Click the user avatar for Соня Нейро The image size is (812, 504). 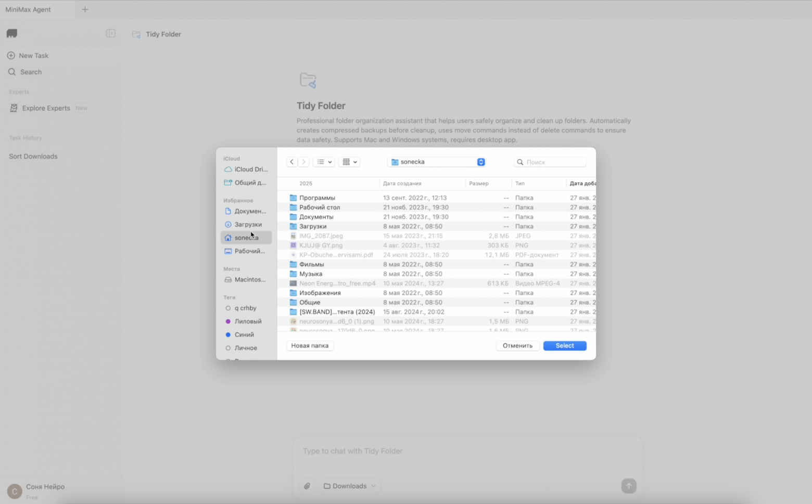(x=14, y=491)
